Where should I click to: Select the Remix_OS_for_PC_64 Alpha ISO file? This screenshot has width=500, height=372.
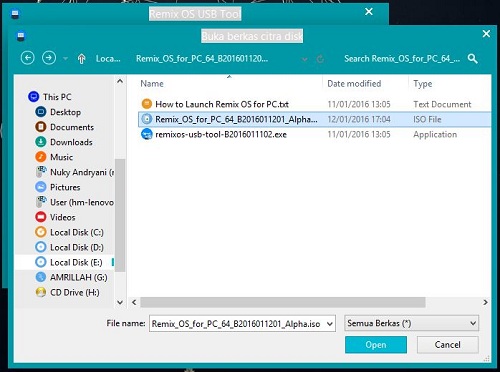point(315,119)
